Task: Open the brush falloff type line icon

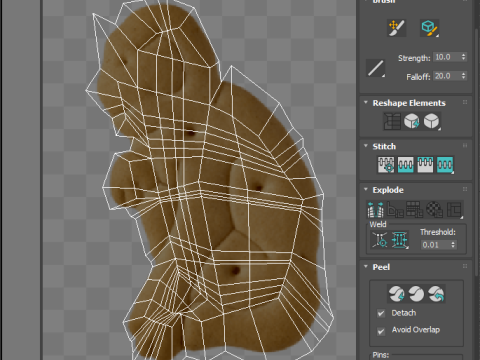Action: 376,68
